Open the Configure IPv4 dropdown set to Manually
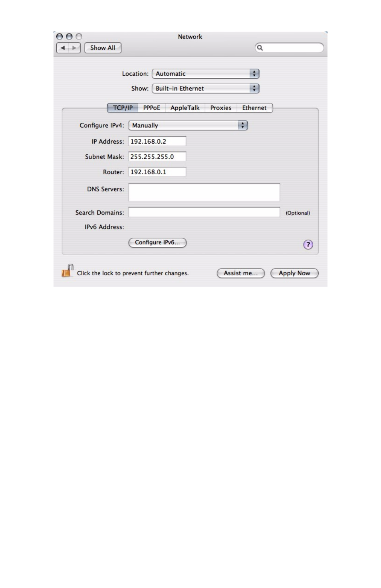 click(188, 125)
